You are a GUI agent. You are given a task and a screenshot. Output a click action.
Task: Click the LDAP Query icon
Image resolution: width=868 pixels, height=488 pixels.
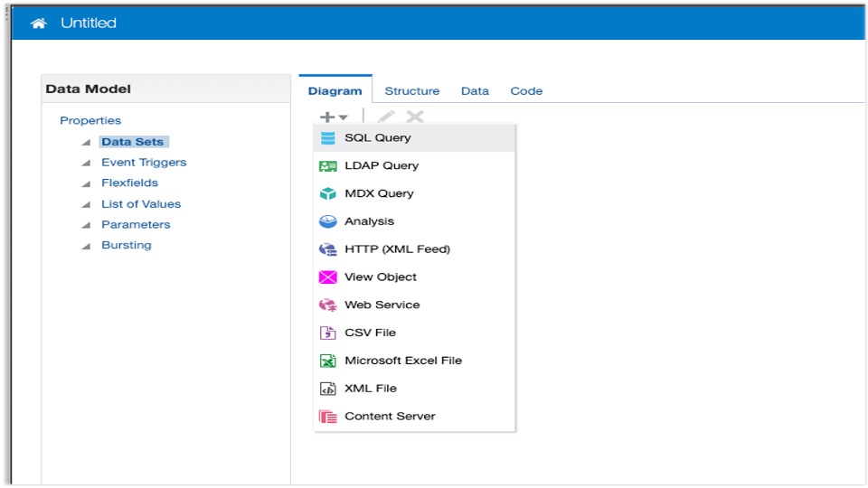pyautogui.click(x=327, y=166)
